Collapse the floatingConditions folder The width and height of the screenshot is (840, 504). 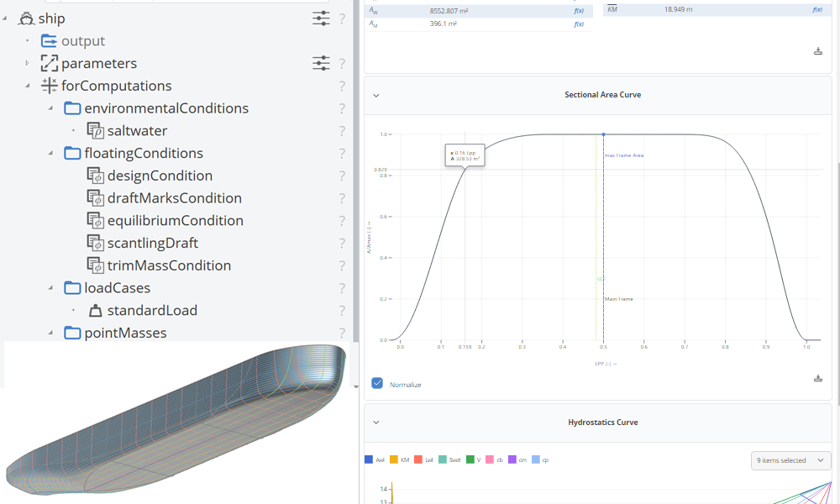50,153
